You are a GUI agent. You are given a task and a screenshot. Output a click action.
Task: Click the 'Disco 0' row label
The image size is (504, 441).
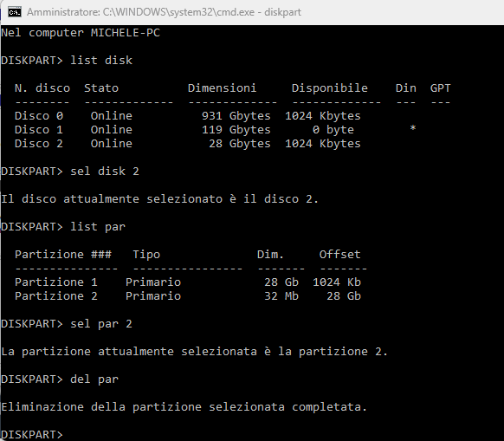coord(39,115)
